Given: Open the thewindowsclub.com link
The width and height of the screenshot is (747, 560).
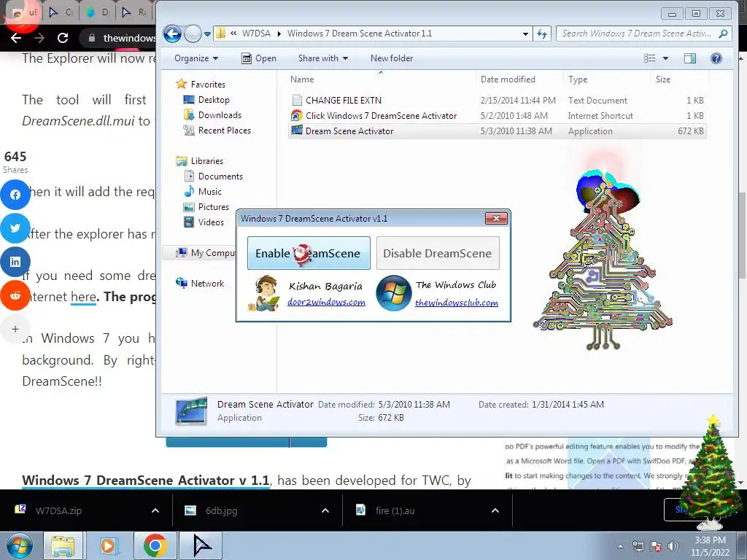Looking at the screenshot, I should [x=457, y=303].
